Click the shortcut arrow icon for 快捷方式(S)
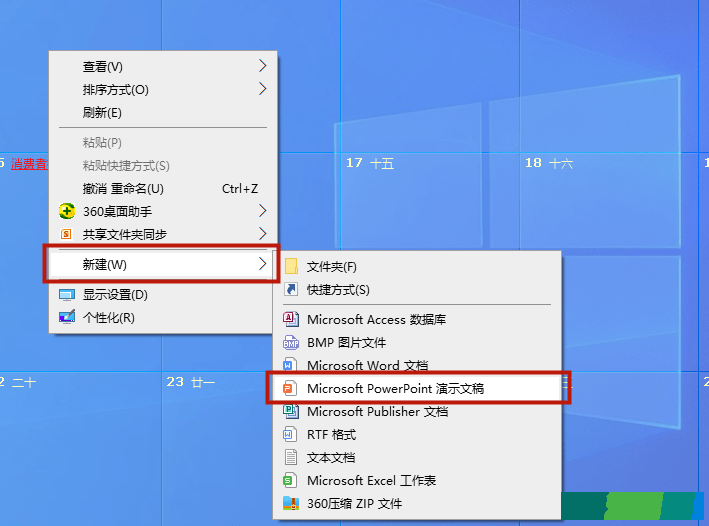 point(291,289)
